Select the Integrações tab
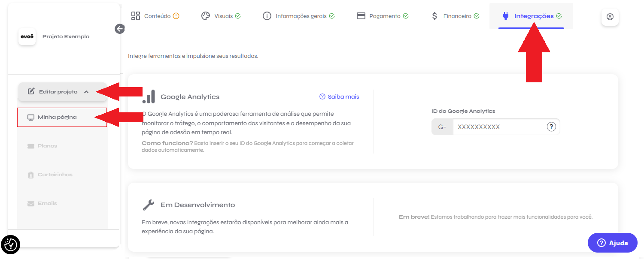 click(x=532, y=16)
